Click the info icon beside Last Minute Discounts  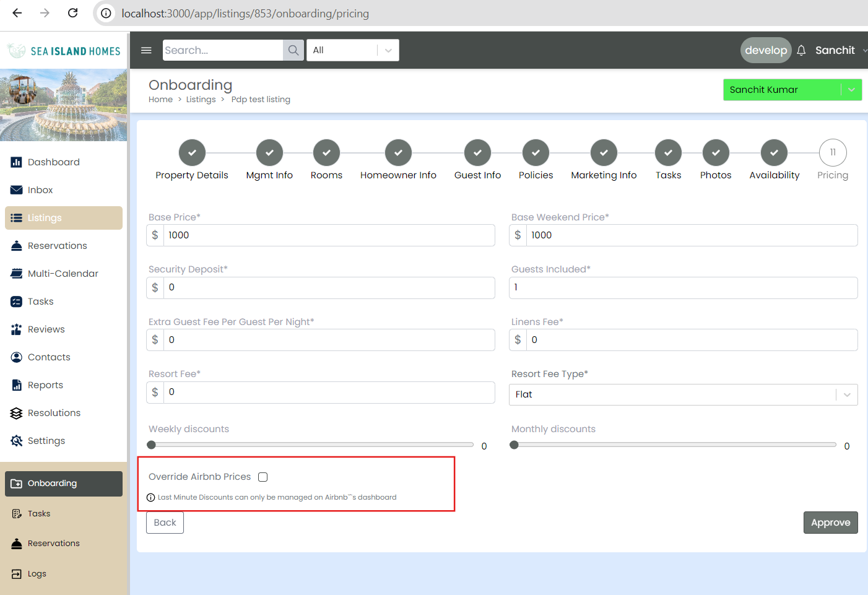click(150, 497)
